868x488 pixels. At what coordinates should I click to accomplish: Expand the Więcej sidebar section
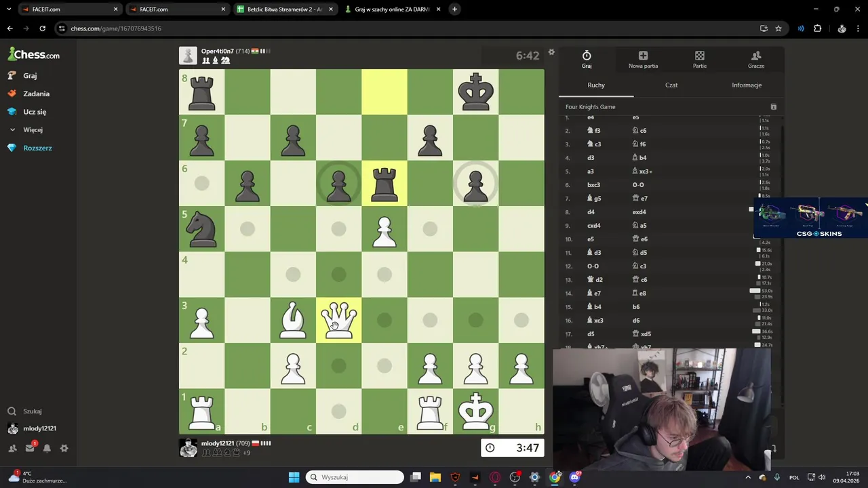(x=33, y=129)
